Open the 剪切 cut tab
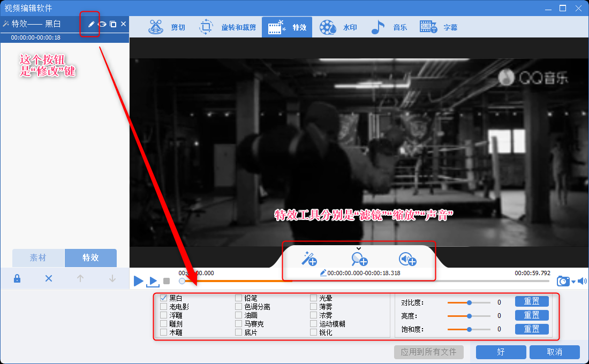 click(167, 27)
